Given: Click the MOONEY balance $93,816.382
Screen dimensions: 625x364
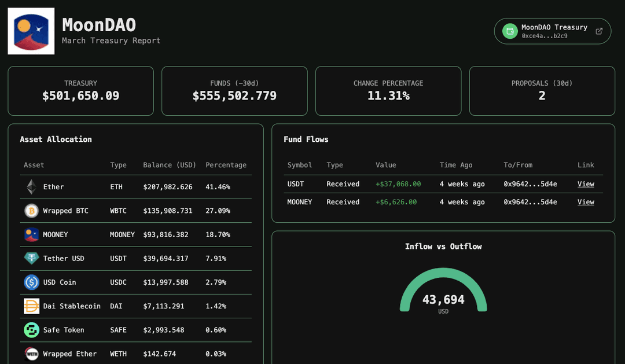Looking at the screenshot, I should [x=166, y=235].
